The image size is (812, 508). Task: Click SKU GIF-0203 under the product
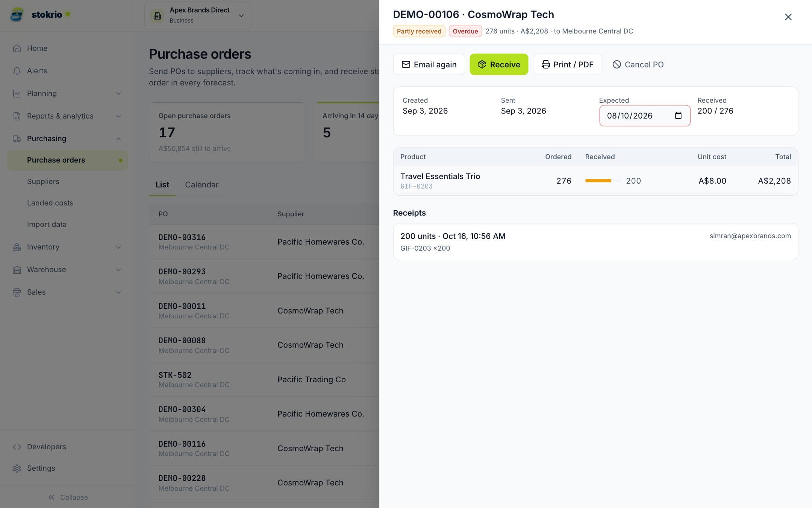click(x=417, y=186)
